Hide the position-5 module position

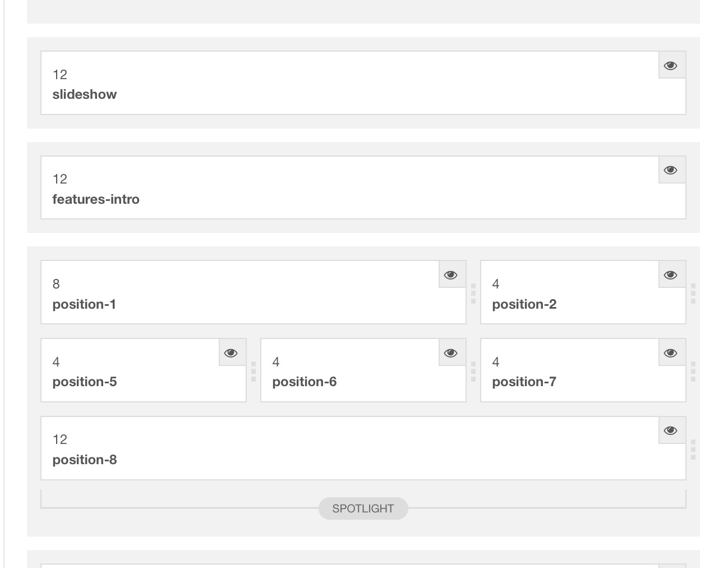(x=232, y=352)
